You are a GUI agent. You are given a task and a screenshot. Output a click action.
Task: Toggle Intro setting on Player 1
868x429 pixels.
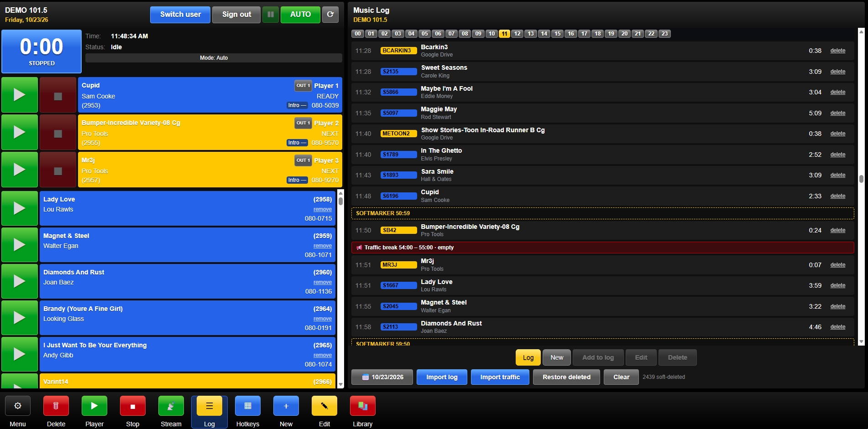pyautogui.click(x=297, y=105)
